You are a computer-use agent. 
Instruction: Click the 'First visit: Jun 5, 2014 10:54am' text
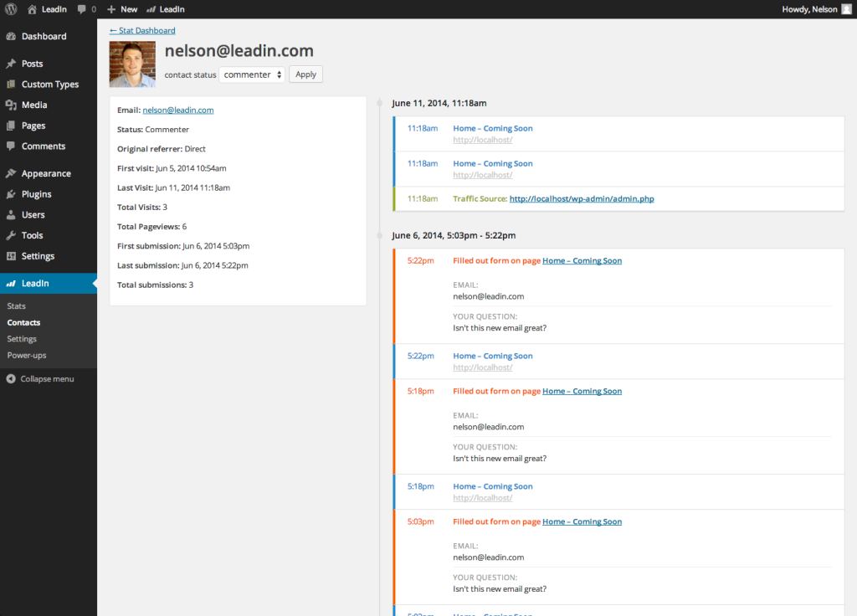[172, 168]
